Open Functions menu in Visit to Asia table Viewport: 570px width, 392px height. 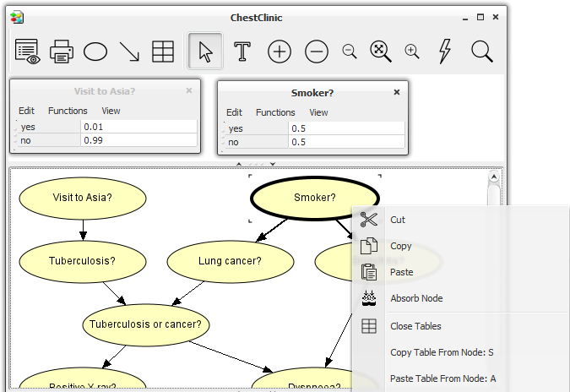[x=68, y=111]
